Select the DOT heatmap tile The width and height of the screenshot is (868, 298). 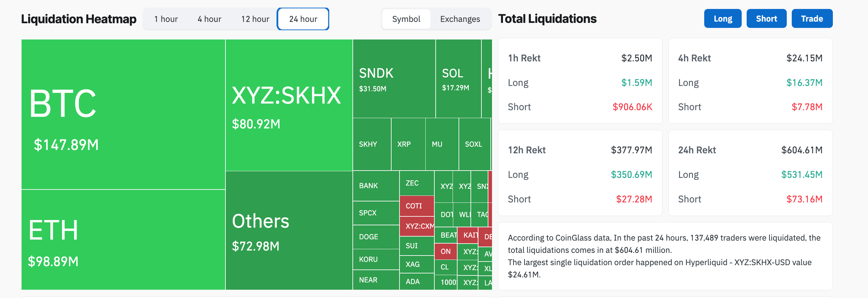[x=444, y=215]
